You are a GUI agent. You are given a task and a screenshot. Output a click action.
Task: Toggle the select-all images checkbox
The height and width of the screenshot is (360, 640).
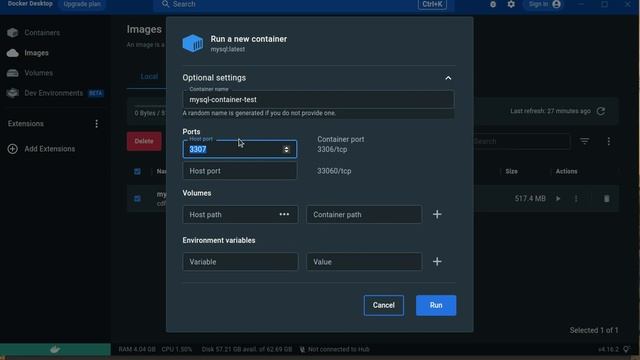pos(137,171)
